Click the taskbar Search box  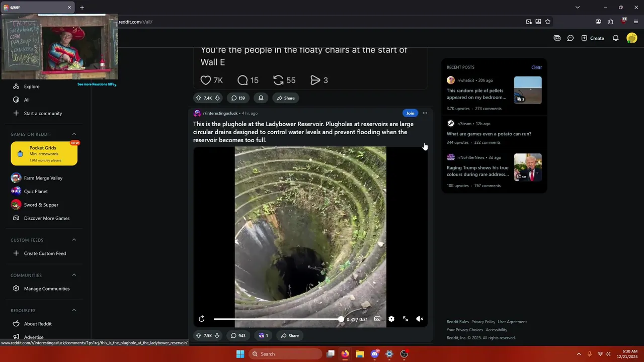(x=285, y=354)
